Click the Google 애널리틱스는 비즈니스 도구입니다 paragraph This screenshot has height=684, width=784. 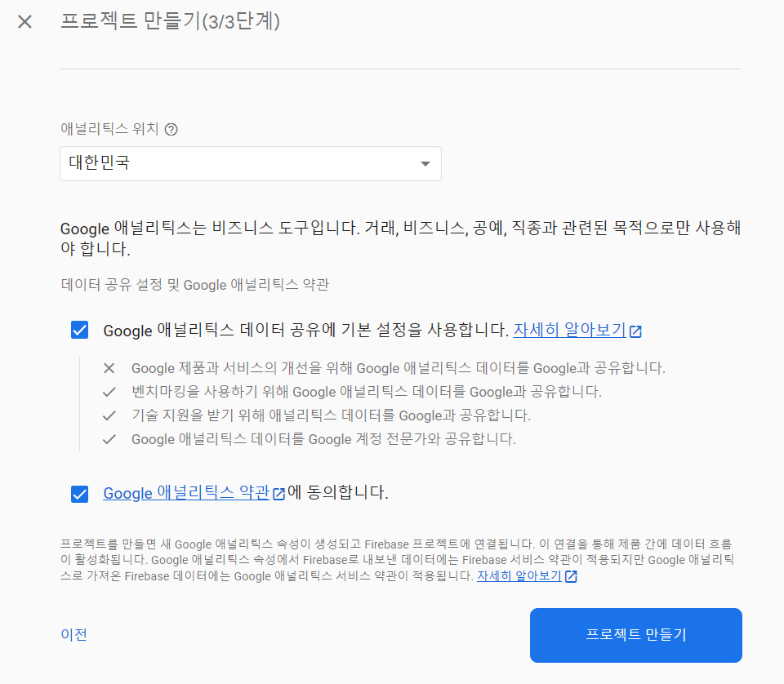click(x=400, y=238)
